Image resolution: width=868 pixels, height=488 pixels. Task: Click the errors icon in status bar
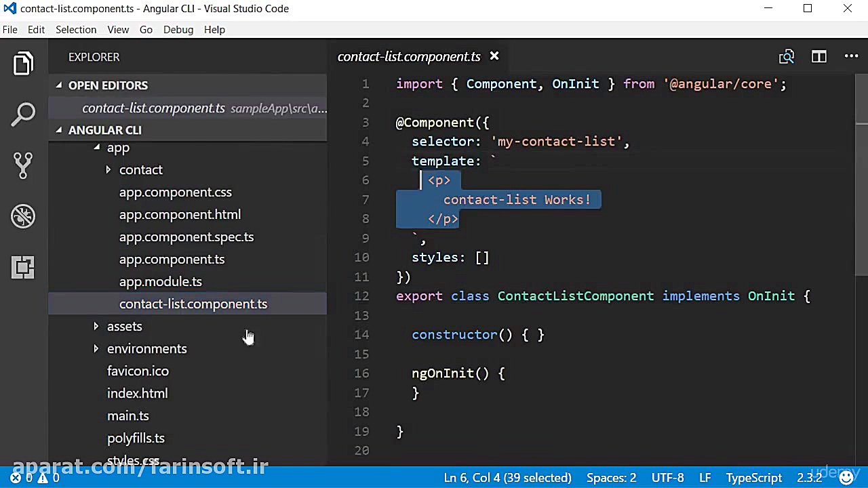pos(16,478)
